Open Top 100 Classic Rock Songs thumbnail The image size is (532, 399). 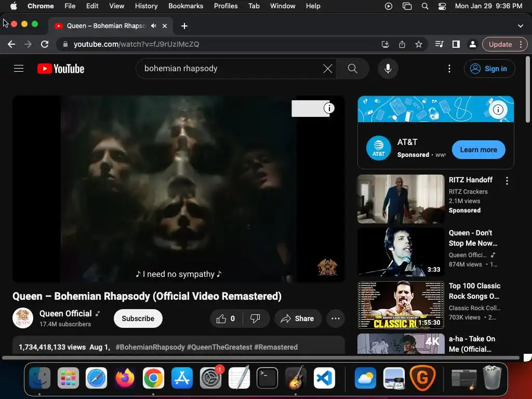coord(401,305)
